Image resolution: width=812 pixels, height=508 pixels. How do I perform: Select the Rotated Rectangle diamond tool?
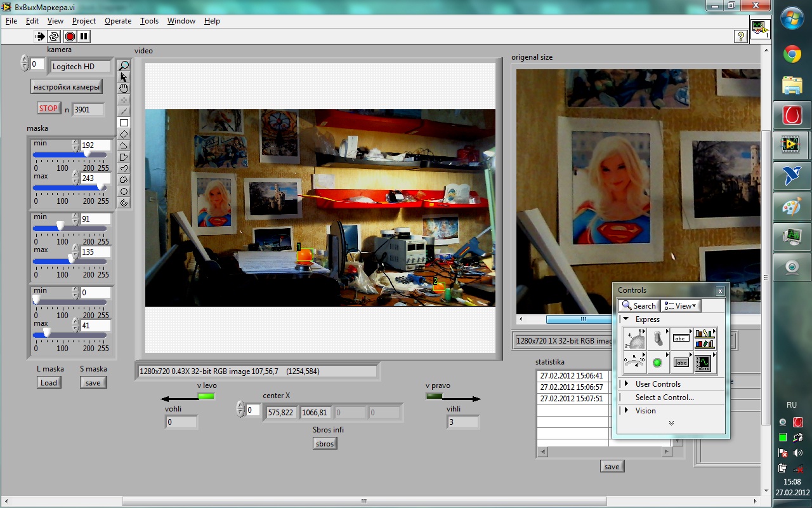pos(124,134)
